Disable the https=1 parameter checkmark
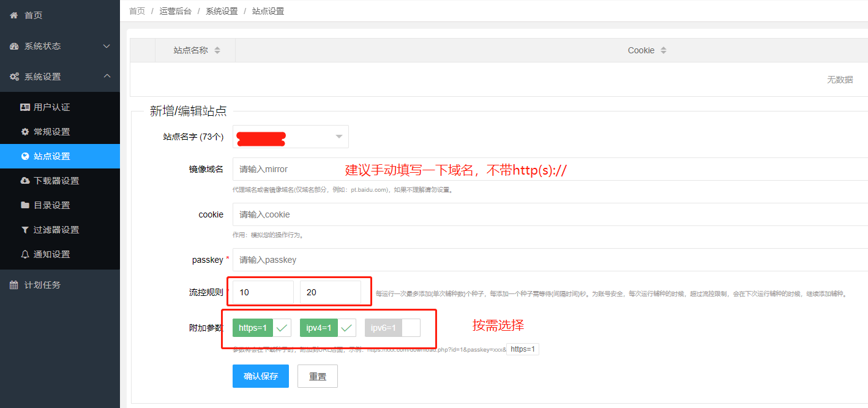The image size is (868, 408). pyautogui.click(x=282, y=328)
